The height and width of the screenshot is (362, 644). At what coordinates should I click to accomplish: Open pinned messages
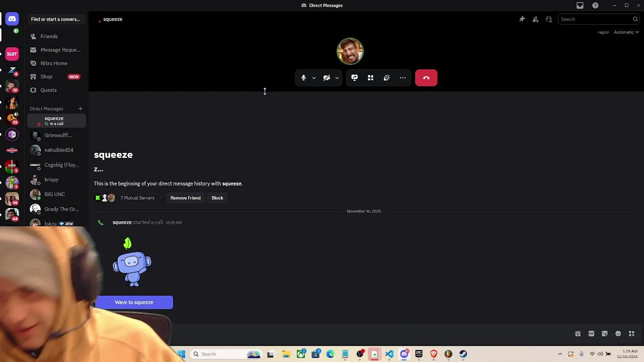[522, 19]
